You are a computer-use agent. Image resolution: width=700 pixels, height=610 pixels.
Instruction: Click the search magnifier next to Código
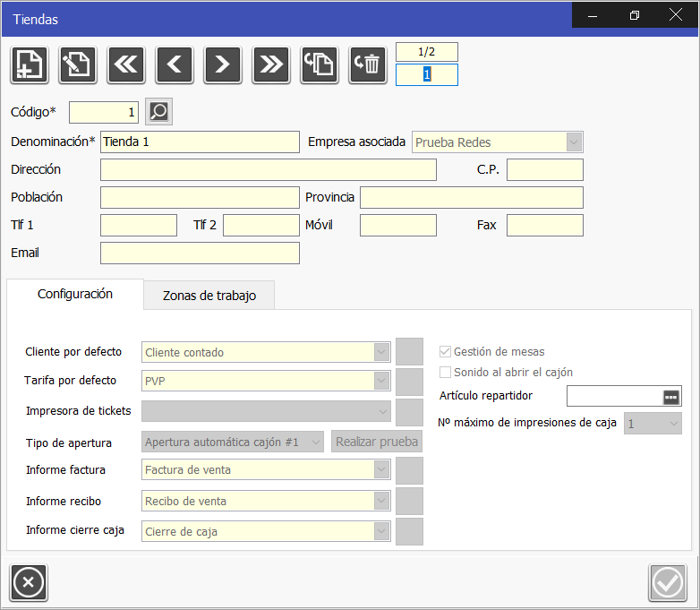pyautogui.click(x=158, y=112)
